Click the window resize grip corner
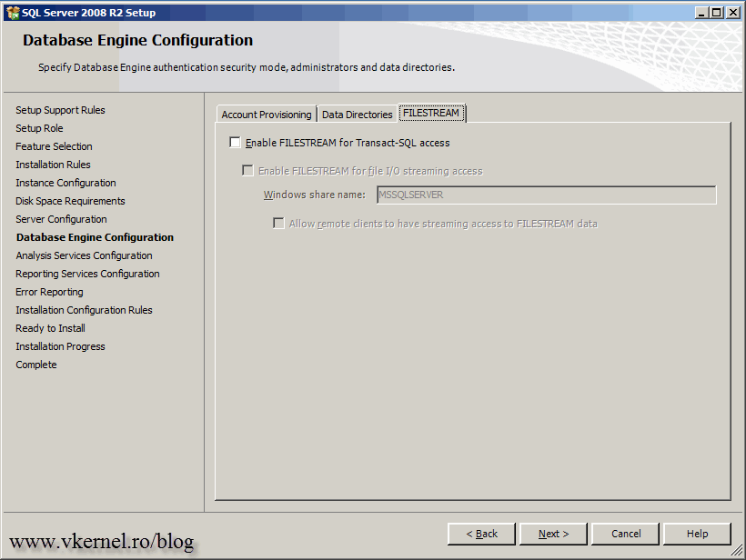 click(737, 551)
